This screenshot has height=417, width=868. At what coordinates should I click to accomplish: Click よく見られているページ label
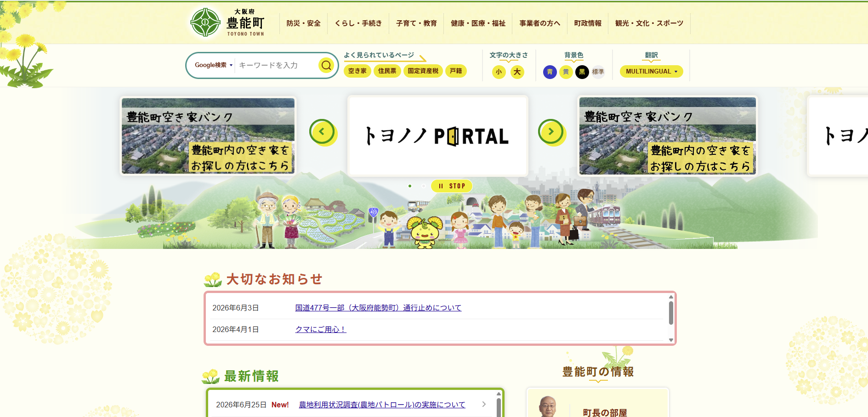[x=379, y=55]
